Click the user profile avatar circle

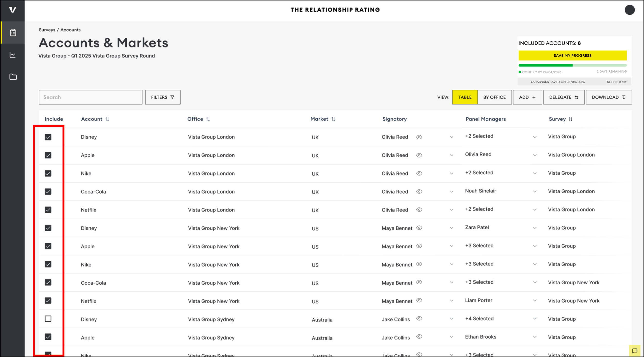tap(629, 10)
